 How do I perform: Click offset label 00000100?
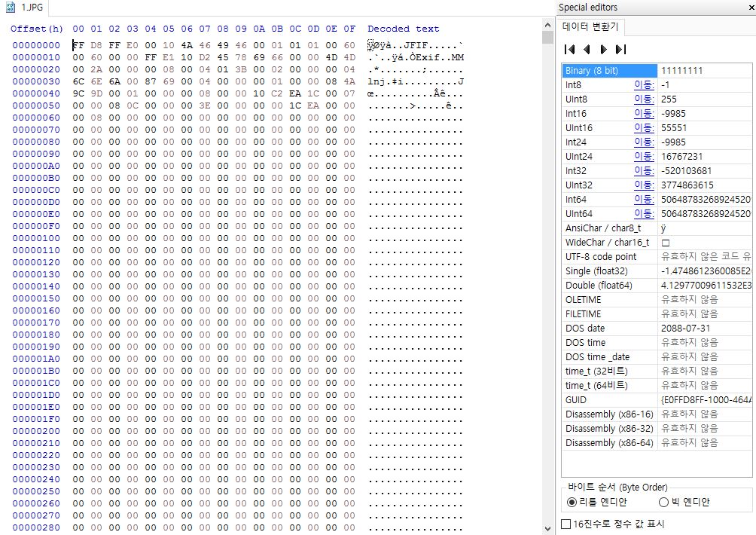[36, 238]
